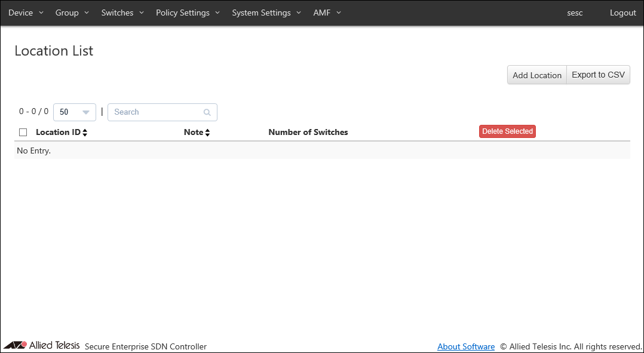Click Logout in the top bar
Viewport: 644px width, 353px height.
coord(622,13)
